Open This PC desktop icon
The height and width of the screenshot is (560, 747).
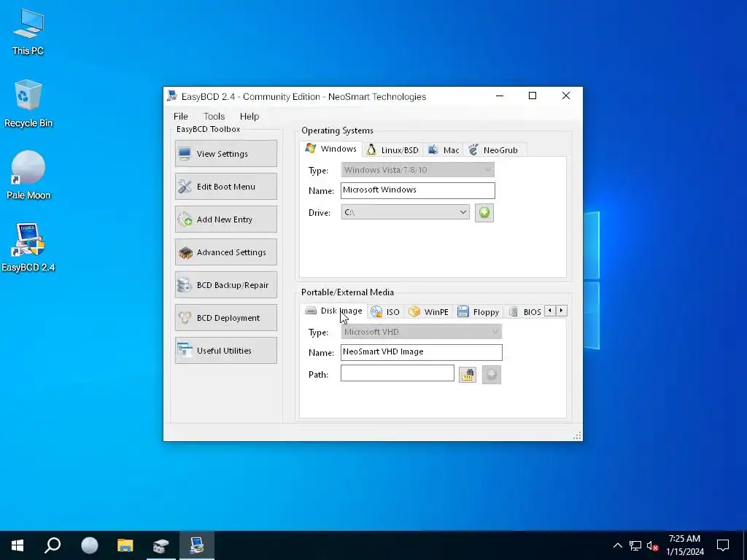28,32
